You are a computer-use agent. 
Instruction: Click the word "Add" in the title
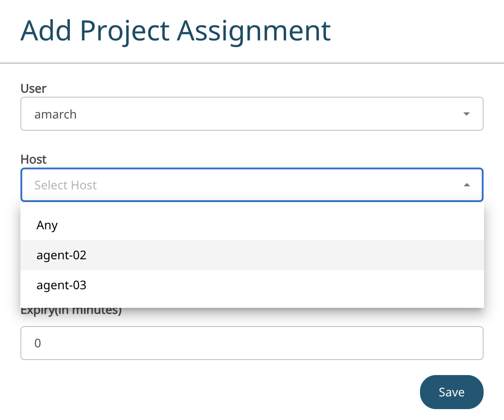[x=46, y=31]
